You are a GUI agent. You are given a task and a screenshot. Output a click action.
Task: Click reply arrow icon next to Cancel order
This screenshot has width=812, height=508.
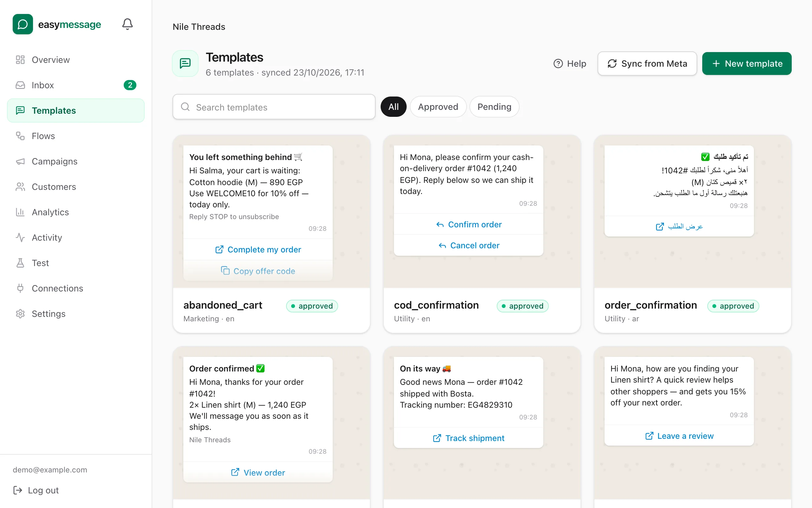point(442,246)
